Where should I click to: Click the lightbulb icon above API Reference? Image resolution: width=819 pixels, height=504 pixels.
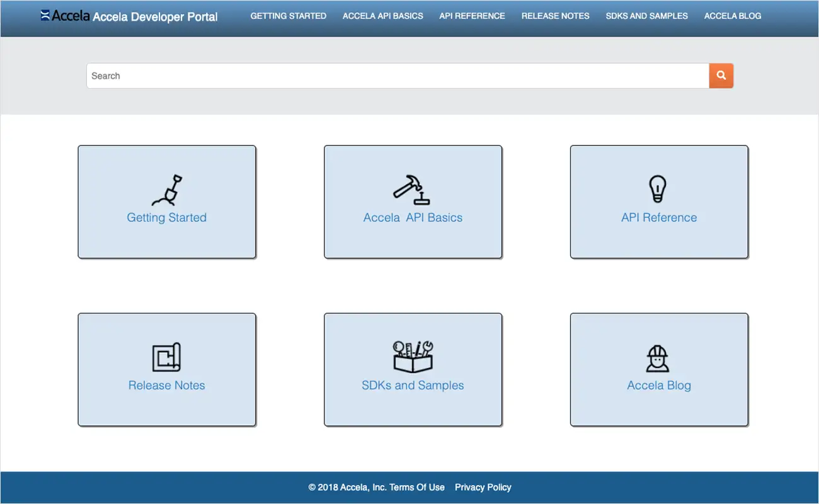(658, 189)
